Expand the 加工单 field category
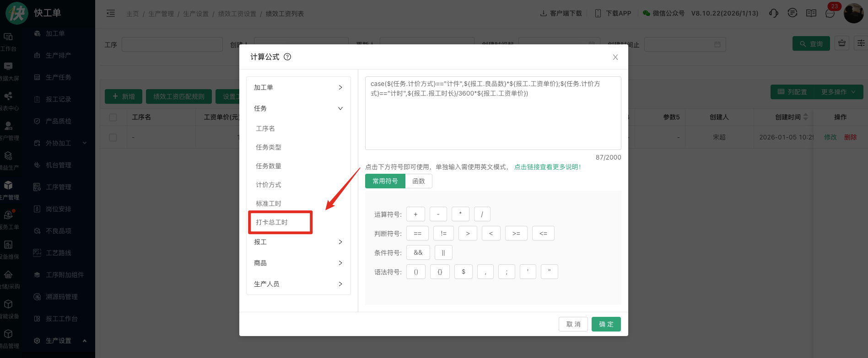 [298, 87]
